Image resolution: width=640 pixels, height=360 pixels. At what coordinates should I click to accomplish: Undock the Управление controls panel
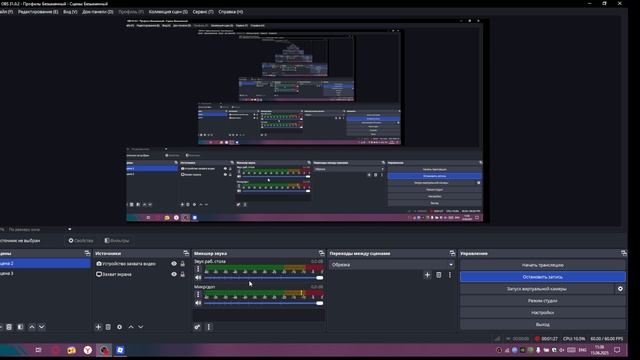point(623,253)
